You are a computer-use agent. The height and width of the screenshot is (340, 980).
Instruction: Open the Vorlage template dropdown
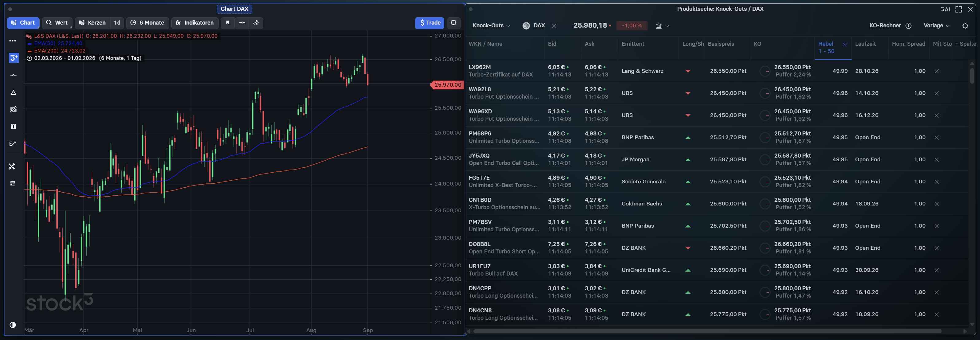click(937, 25)
